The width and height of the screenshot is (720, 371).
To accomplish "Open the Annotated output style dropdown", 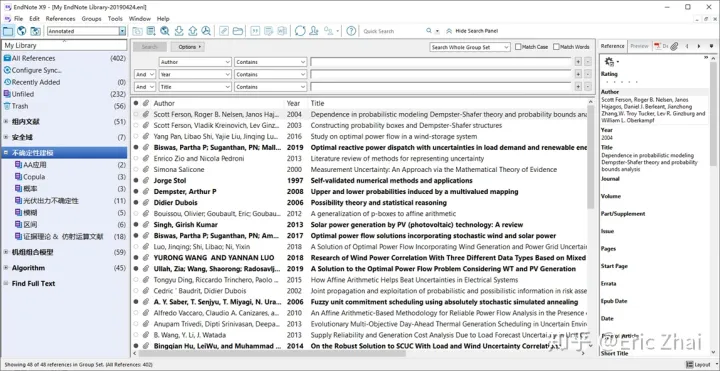I will pyautogui.click(x=122, y=31).
